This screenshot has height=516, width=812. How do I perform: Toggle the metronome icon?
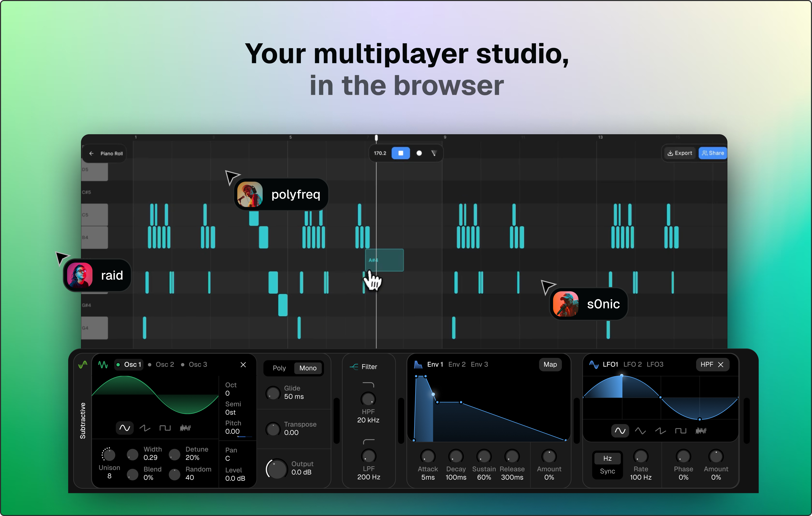click(434, 153)
